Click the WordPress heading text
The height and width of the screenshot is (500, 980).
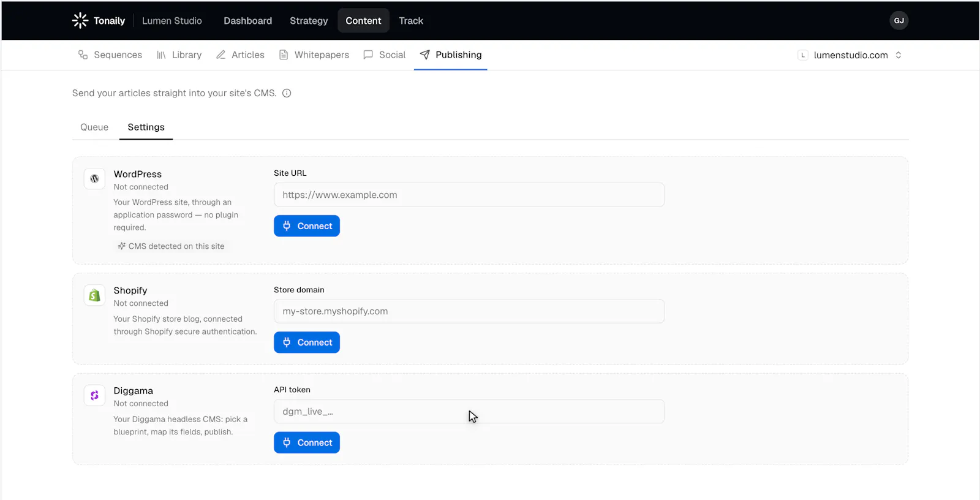point(138,174)
